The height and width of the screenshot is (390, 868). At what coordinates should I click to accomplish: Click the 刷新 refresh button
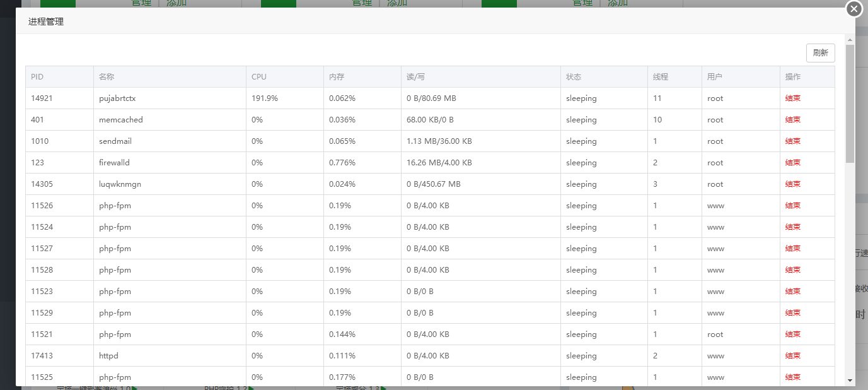[x=821, y=53]
